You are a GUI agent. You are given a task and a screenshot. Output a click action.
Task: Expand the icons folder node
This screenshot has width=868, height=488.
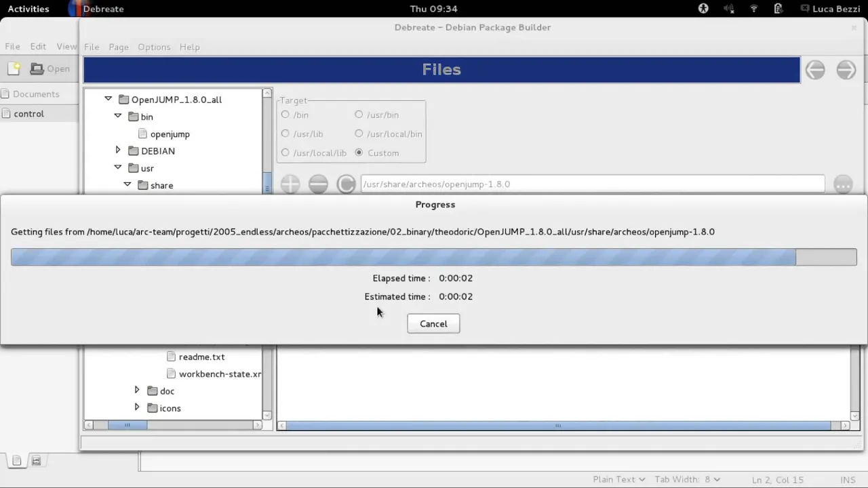point(137,407)
